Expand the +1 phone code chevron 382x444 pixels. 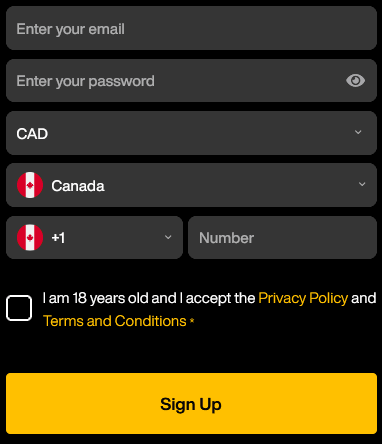tap(168, 237)
